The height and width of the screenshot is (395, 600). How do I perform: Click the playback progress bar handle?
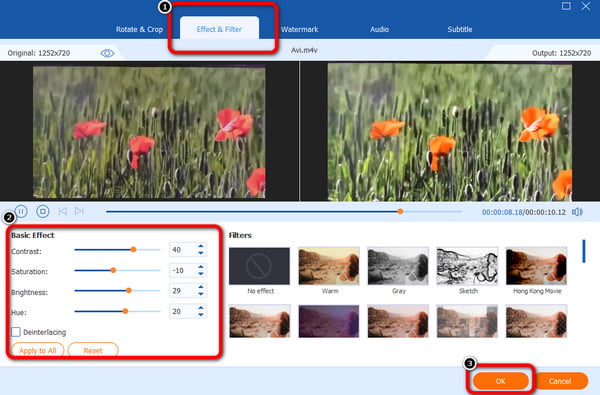pos(400,211)
